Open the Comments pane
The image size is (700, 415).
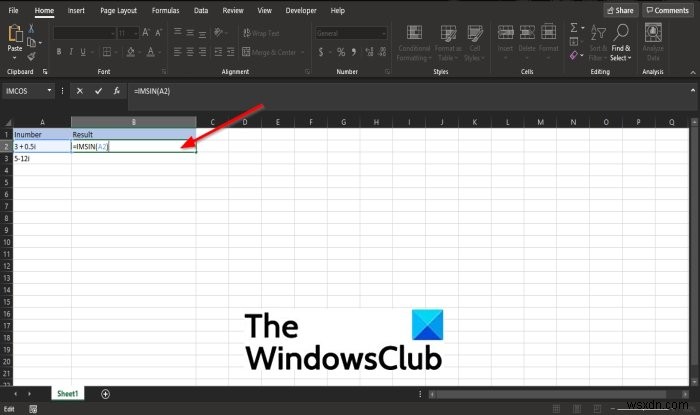667,10
